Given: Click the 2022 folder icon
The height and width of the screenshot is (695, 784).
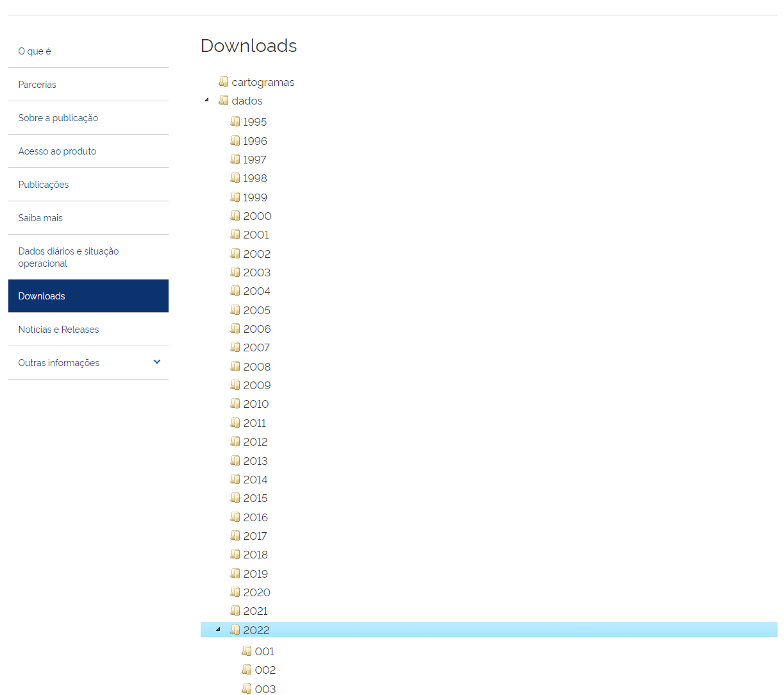Looking at the screenshot, I should point(235,630).
